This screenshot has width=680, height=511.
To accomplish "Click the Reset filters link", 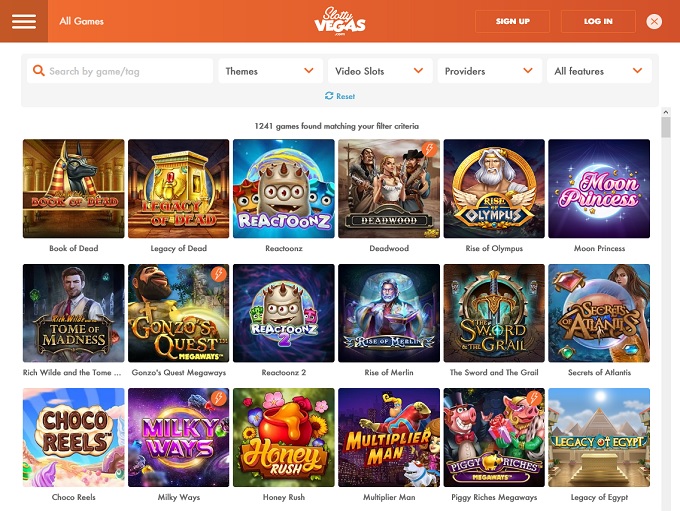I will (x=340, y=96).
